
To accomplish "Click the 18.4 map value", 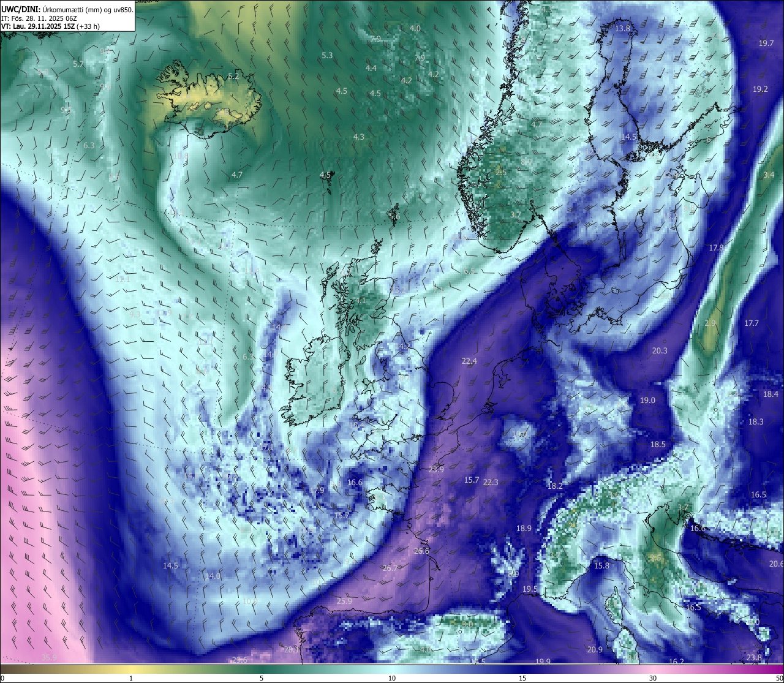I will 771,394.
